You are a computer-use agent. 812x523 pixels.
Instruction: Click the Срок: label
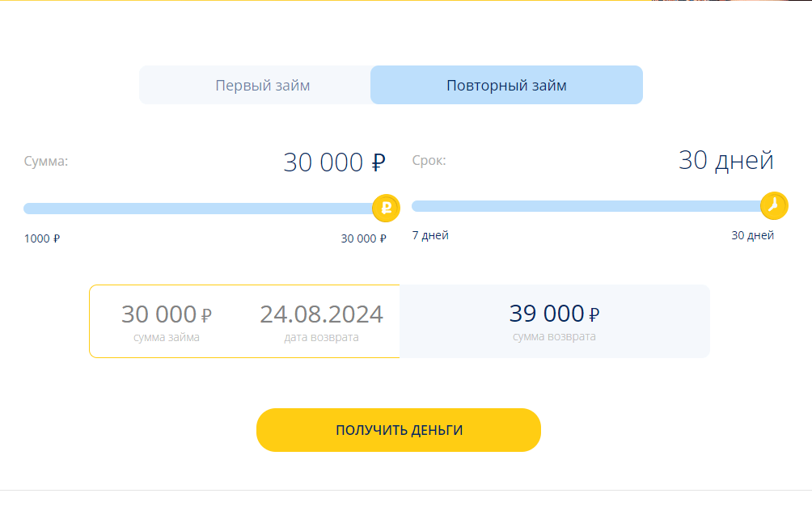tap(429, 161)
